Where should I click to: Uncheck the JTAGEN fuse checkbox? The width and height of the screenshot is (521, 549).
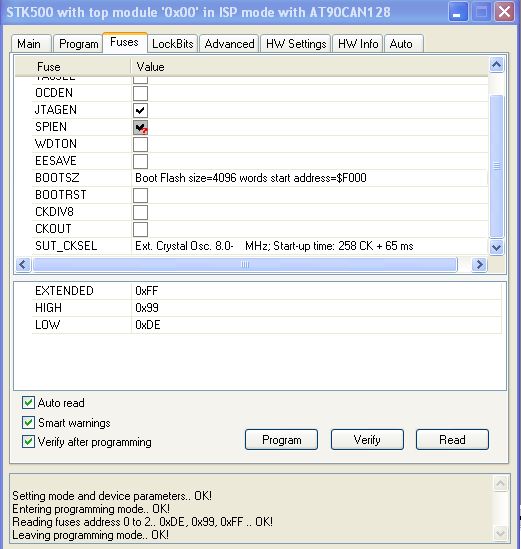tap(140, 110)
